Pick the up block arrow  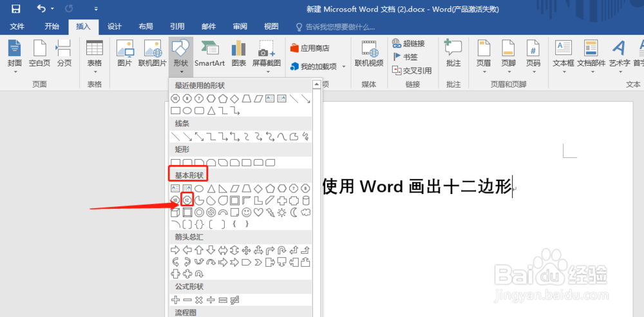point(199,249)
